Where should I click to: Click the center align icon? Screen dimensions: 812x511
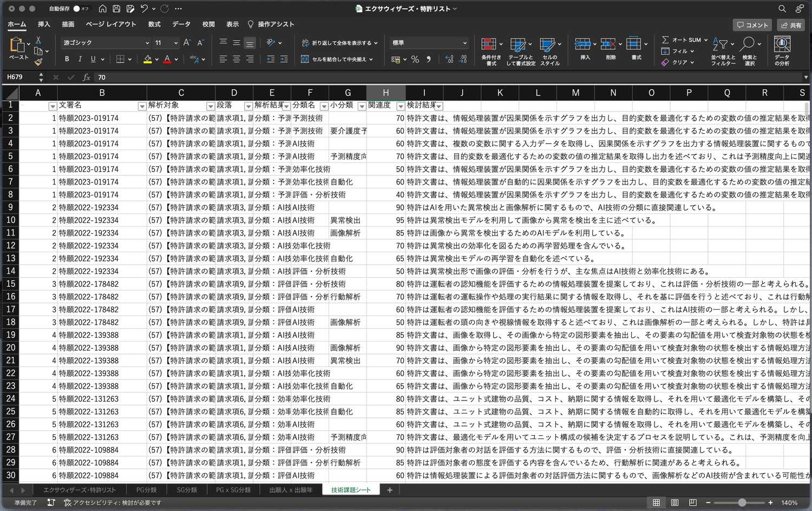[237, 59]
